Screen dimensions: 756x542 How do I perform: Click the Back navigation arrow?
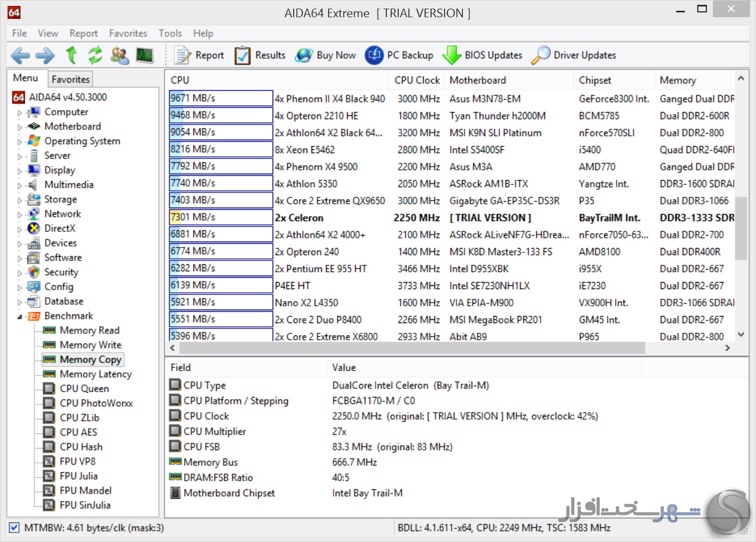(20, 55)
